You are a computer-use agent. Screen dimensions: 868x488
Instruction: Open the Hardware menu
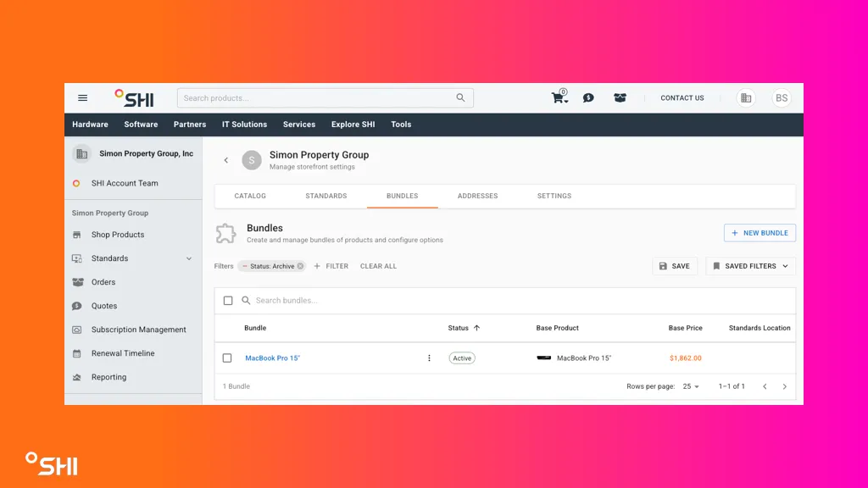point(90,125)
